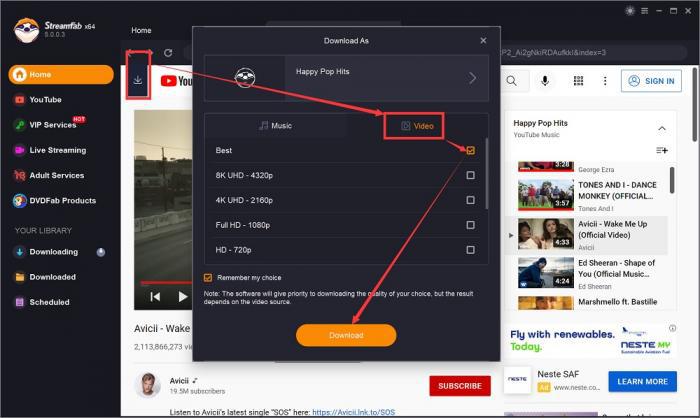Image resolution: width=700 pixels, height=418 pixels.
Task: Click the quality list scrollbar in the dialog
Action: [x=486, y=174]
